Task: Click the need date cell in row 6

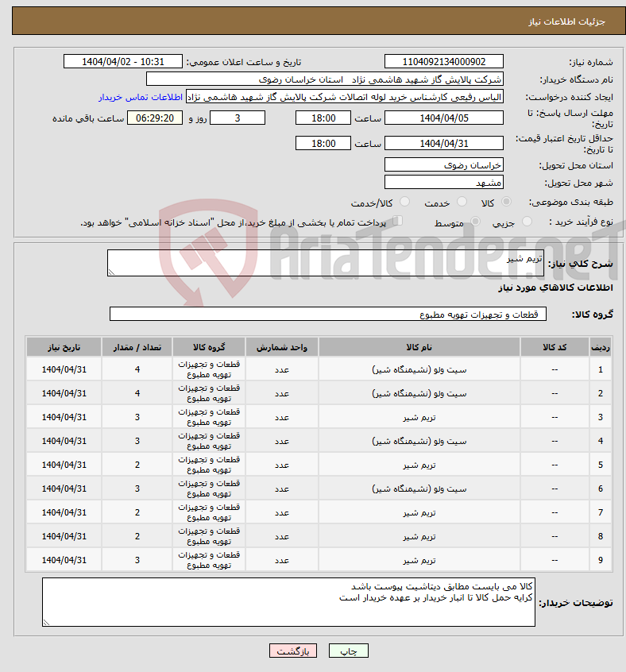Action: [64, 489]
